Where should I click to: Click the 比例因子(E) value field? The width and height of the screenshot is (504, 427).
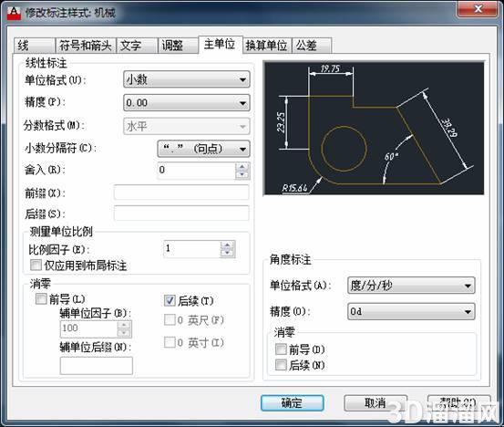click(x=192, y=249)
